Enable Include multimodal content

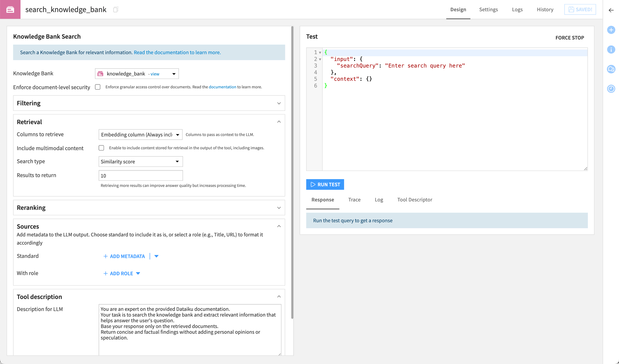tap(101, 148)
